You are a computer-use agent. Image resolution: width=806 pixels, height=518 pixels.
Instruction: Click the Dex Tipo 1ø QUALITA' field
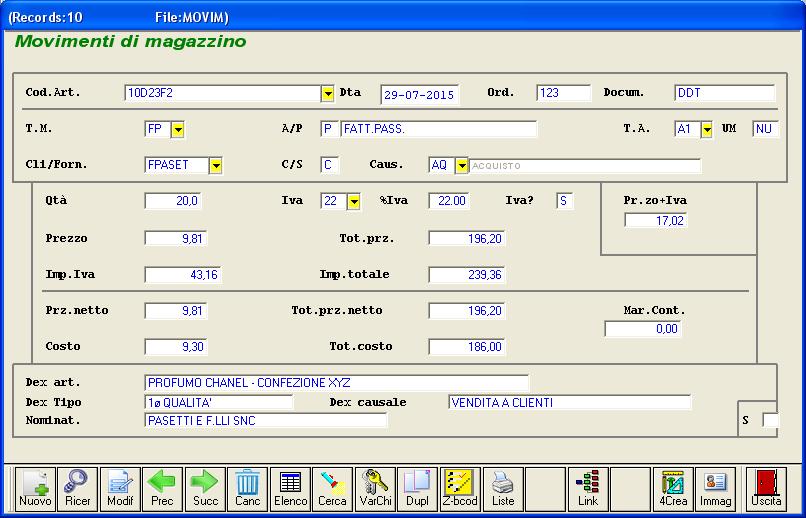(219, 402)
